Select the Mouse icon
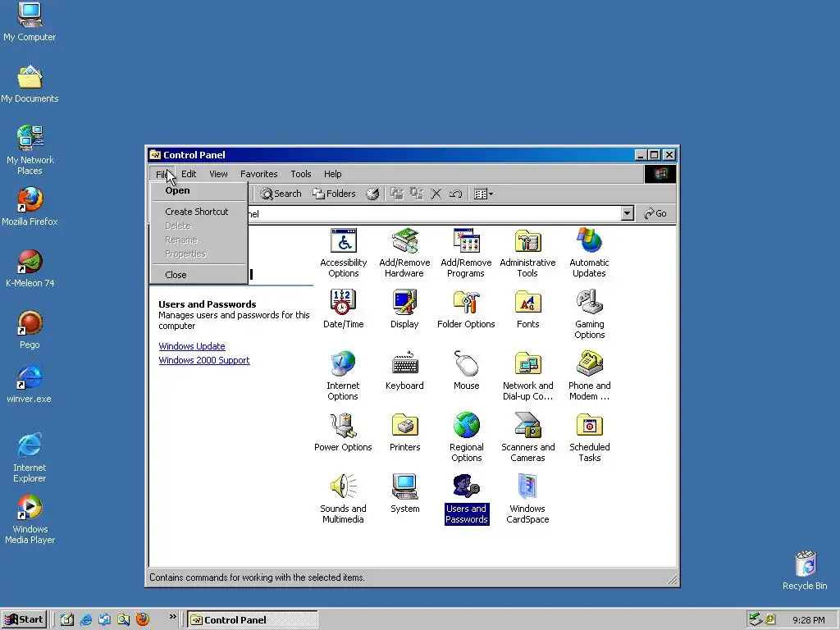 466,371
